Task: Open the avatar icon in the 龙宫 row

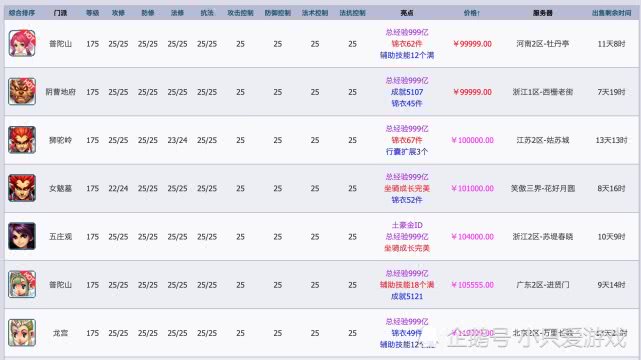Action: click(x=22, y=333)
